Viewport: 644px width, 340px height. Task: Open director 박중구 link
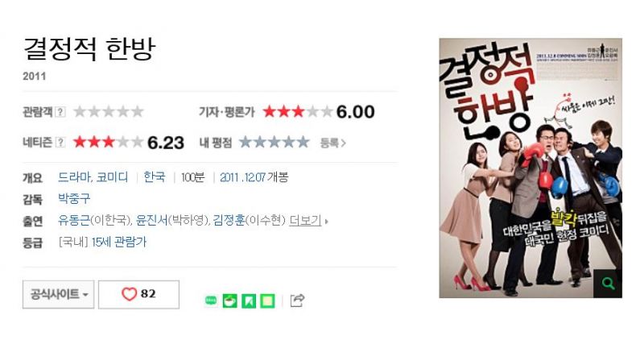pyautogui.click(x=74, y=199)
